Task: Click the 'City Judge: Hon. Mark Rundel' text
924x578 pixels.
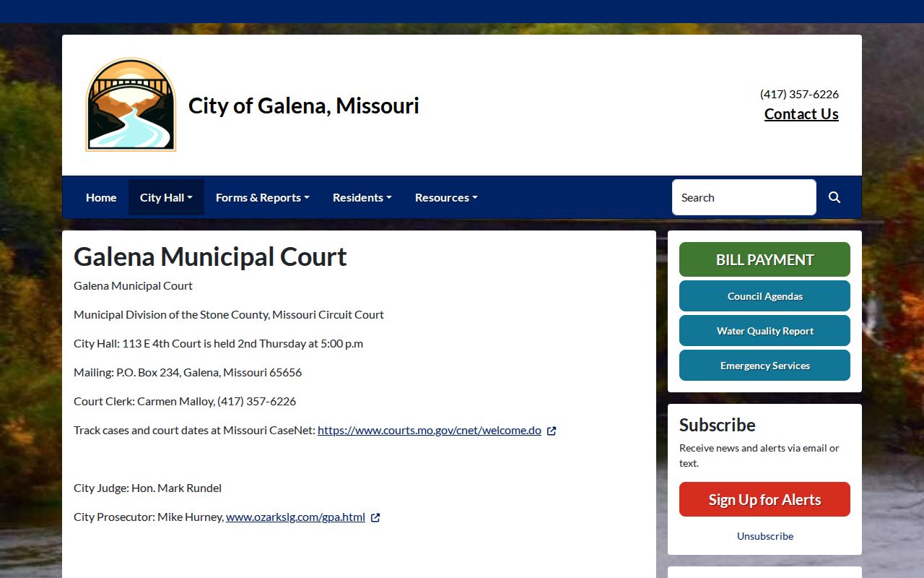Action: pos(147,488)
